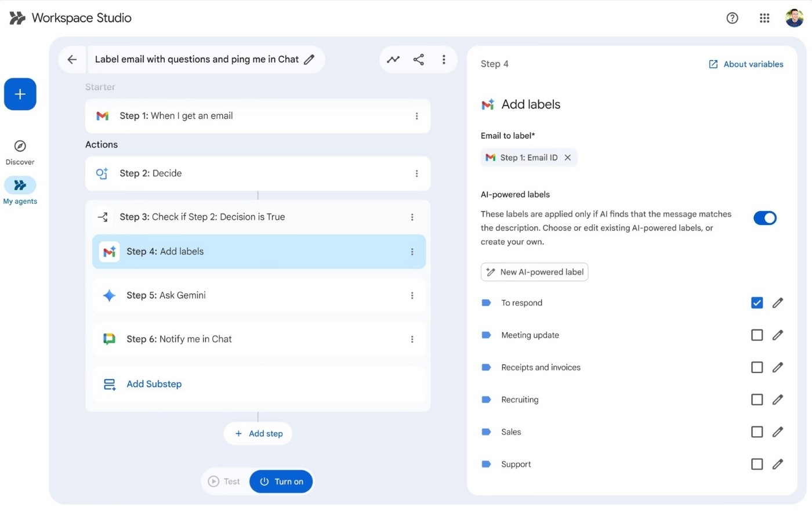Open the help question mark icon
Screen dimensions: 812x522
(732, 18)
